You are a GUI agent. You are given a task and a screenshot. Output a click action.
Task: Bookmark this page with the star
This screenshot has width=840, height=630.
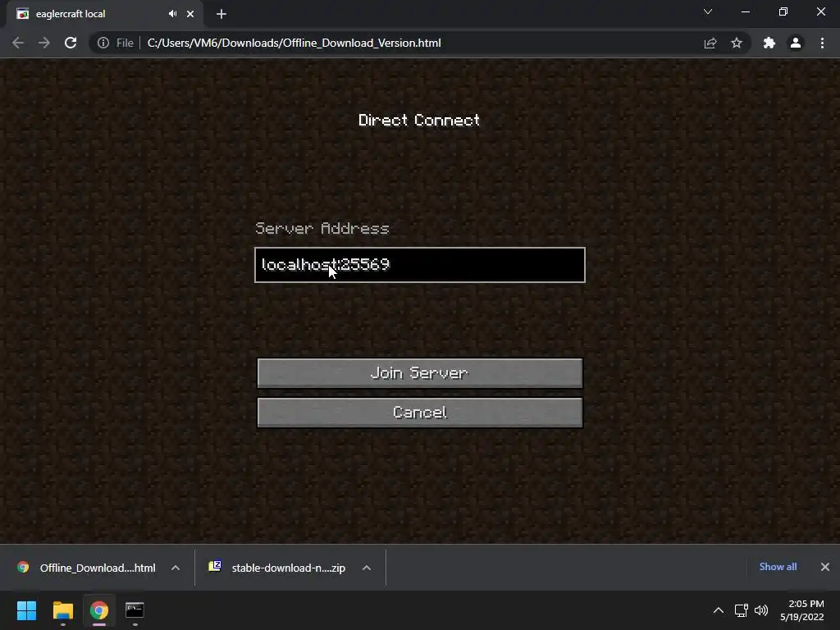click(737, 43)
